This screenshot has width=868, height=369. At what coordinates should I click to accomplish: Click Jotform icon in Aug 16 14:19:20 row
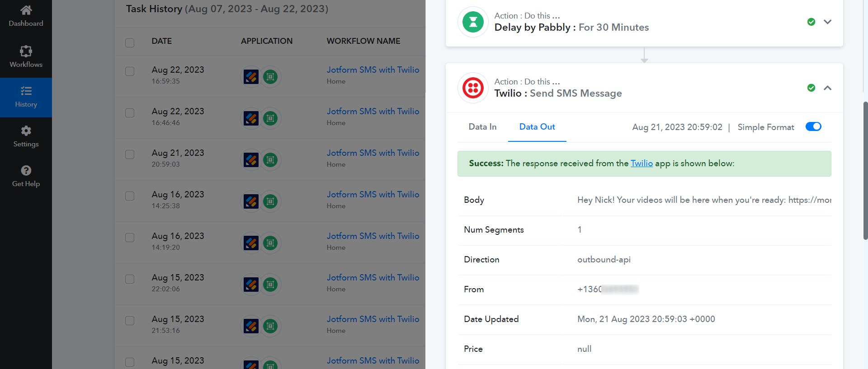tap(251, 243)
